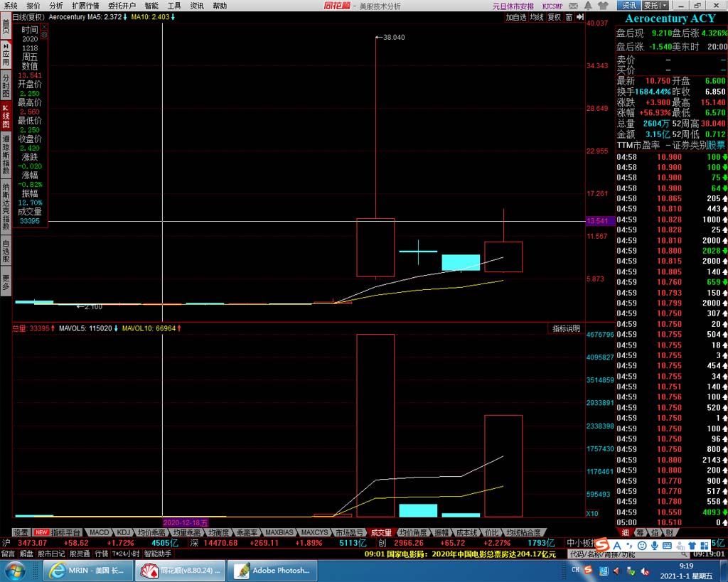The width and height of the screenshot is (728, 582).
Task: Click 2020-12-18 date marker on axis
Action: [x=186, y=523]
